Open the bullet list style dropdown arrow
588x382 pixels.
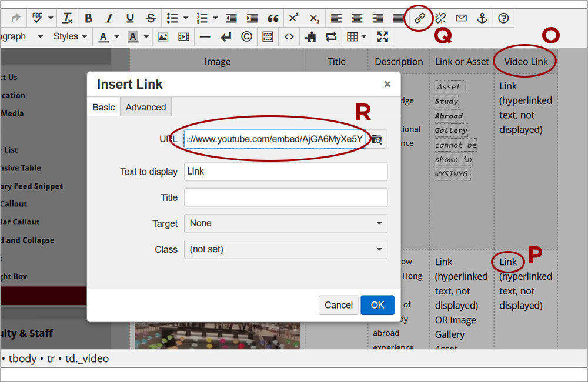pyautogui.click(x=186, y=18)
